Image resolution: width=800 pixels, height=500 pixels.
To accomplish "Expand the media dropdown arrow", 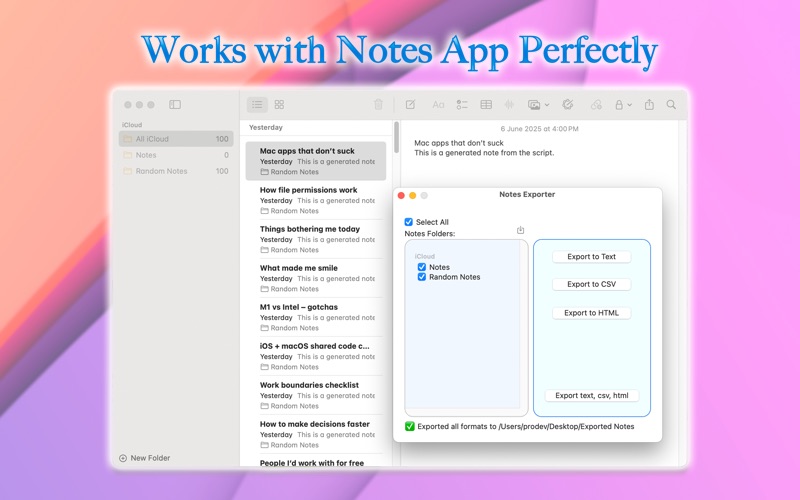I will coord(547,105).
